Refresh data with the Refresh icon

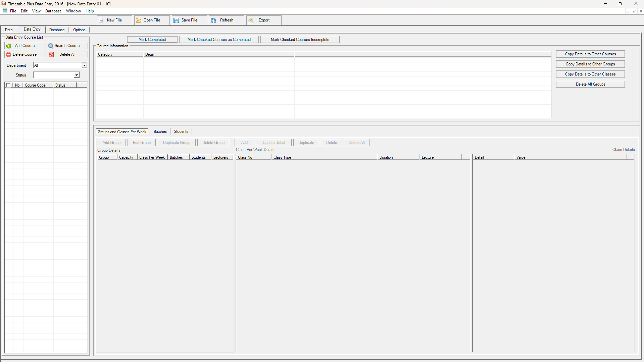[x=213, y=20]
